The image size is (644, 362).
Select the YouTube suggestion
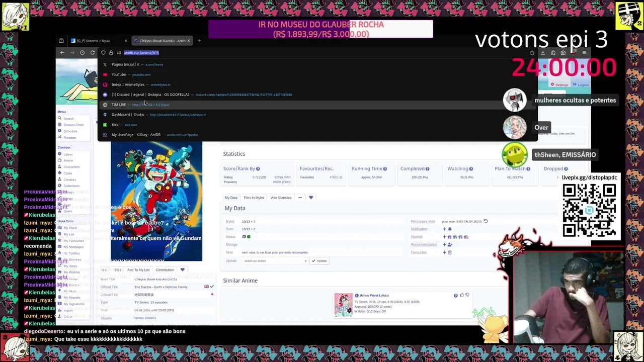pos(317,74)
